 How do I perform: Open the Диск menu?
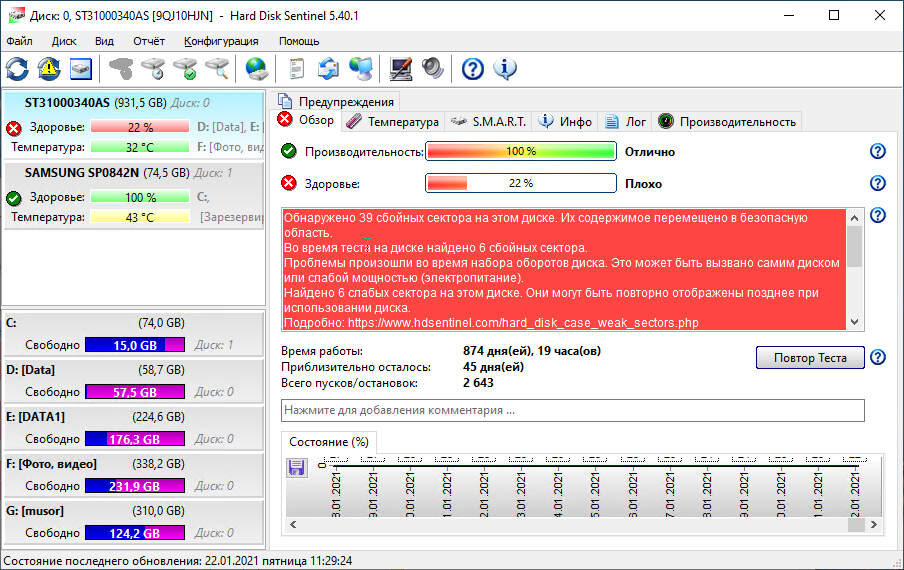click(x=64, y=41)
